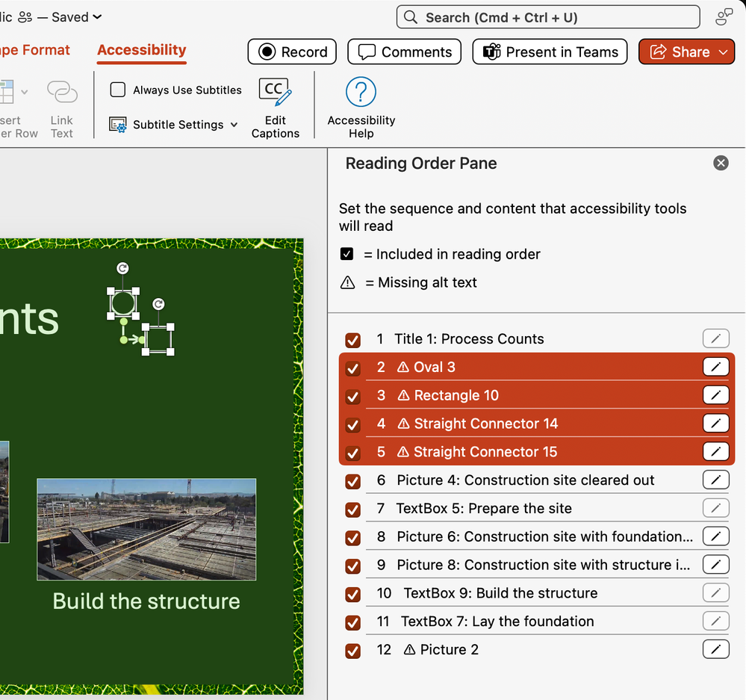Switch to the Accessibility ribbon tab

point(141,51)
